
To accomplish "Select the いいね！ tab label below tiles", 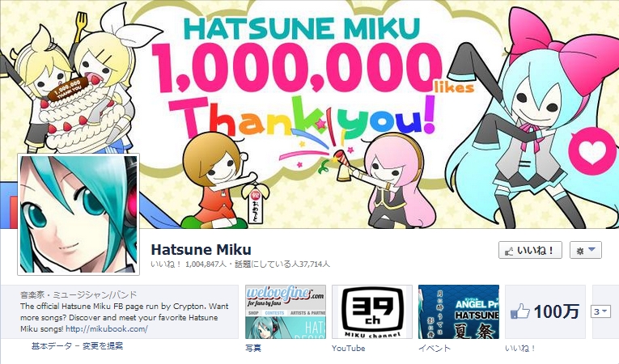I will (520, 348).
